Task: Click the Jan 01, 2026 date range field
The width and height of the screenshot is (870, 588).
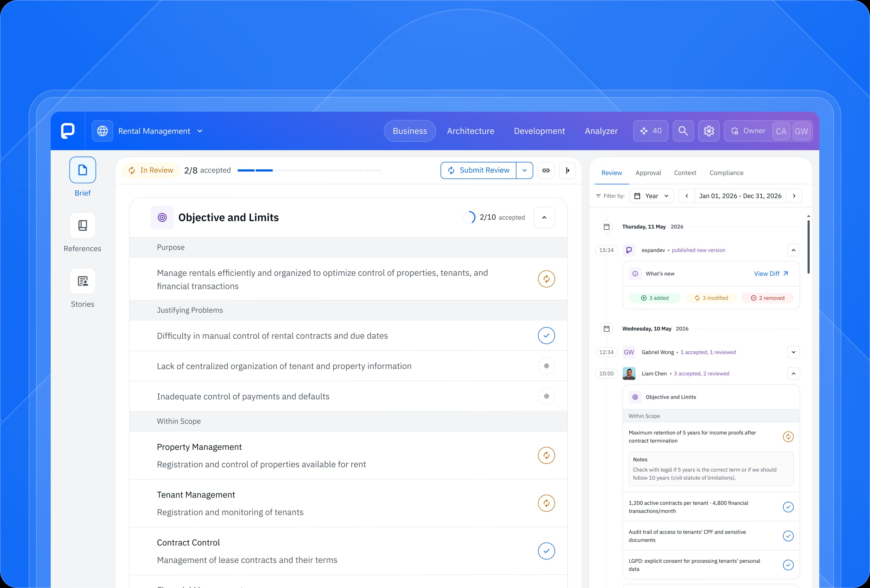Action: tap(740, 196)
